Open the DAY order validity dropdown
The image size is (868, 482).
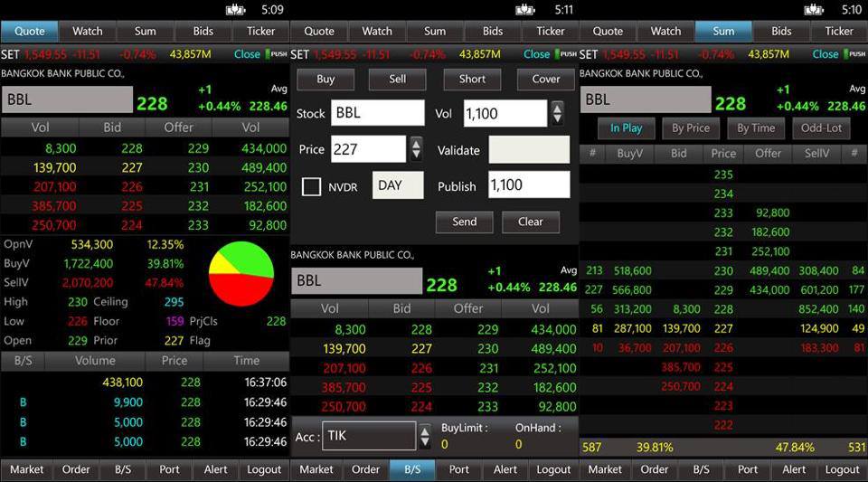(398, 185)
